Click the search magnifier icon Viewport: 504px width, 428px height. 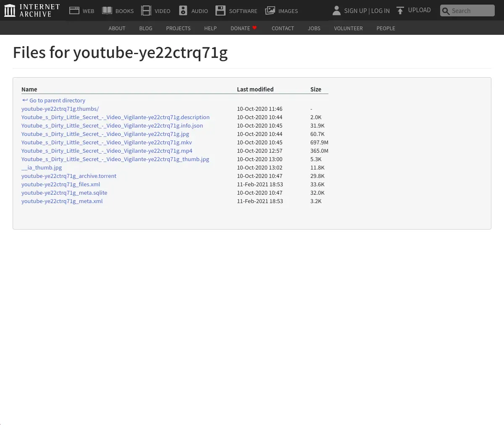(x=446, y=11)
